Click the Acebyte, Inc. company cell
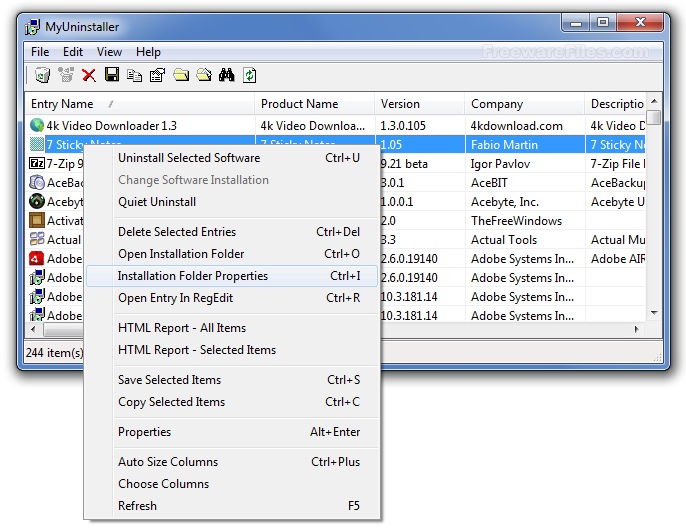Viewport: 686px width, 528px height. click(525, 202)
